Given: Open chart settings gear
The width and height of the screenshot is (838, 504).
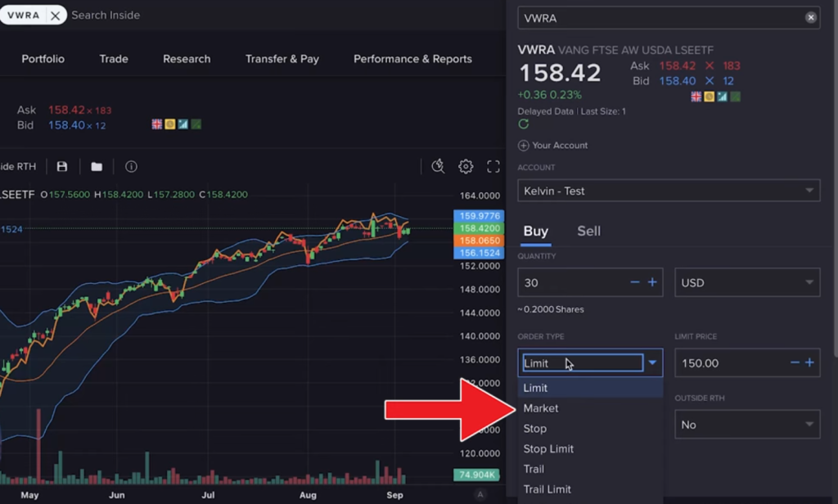Looking at the screenshot, I should pos(466,166).
